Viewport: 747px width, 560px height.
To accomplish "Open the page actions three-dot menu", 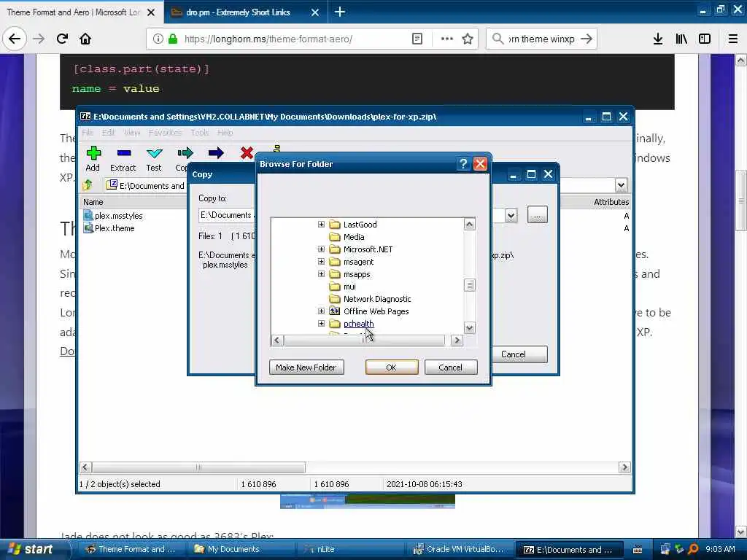I will (447, 39).
